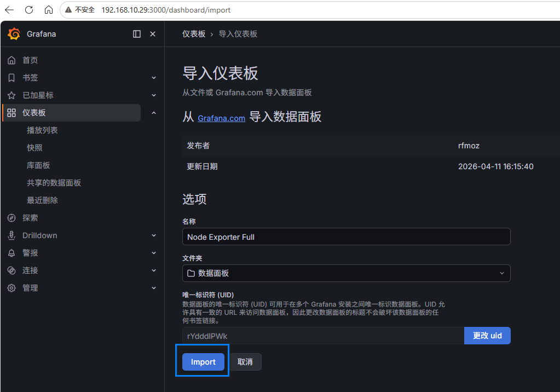The width and height of the screenshot is (560, 392).
Task: Expand the 书签 section chevron
Action: click(x=154, y=78)
